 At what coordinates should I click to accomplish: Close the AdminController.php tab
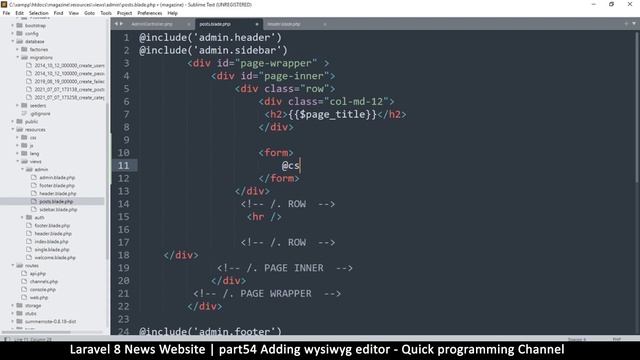[x=188, y=24]
